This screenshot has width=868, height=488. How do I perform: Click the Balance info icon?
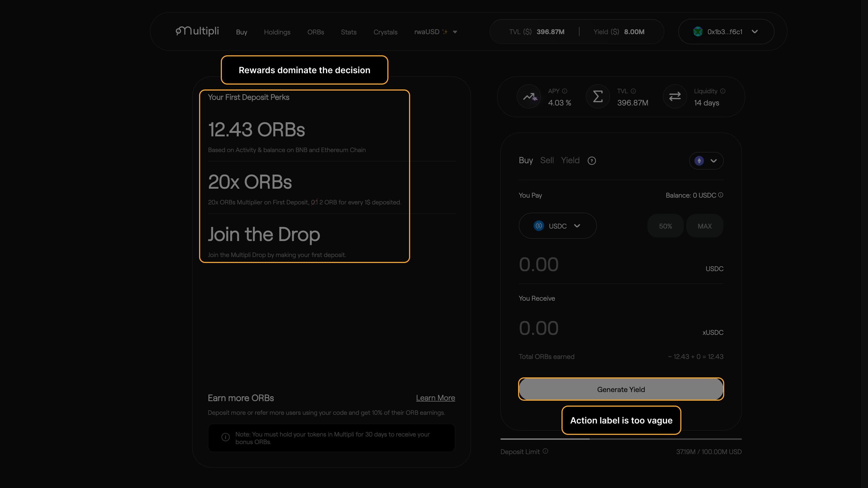[x=721, y=195]
